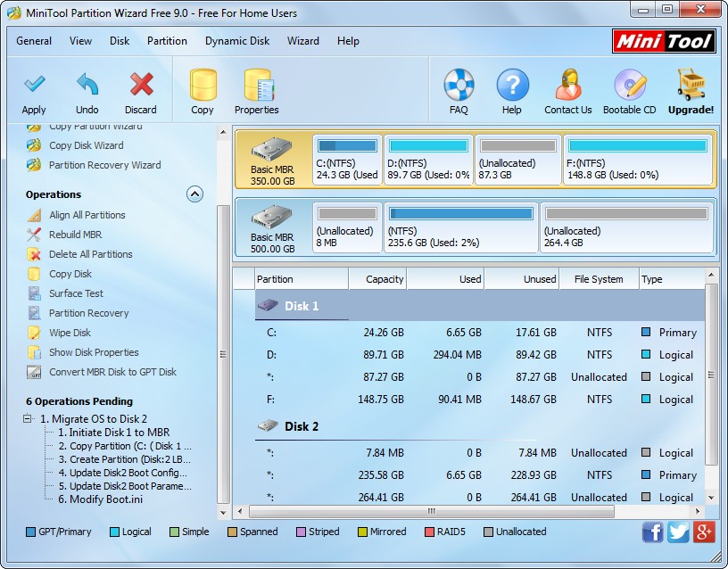This screenshot has height=569, width=728.
Task: Collapse the Migrate OS to Disk 2 tree node
Action: pos(28,418)
